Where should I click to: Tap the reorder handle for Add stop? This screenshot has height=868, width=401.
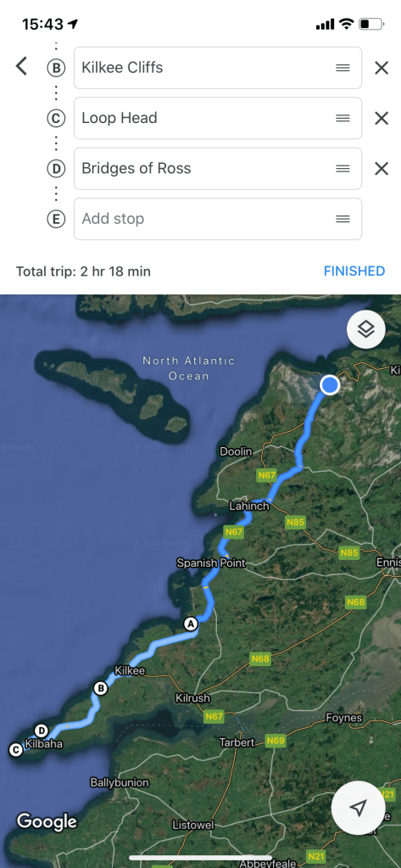tap(343, 219)
